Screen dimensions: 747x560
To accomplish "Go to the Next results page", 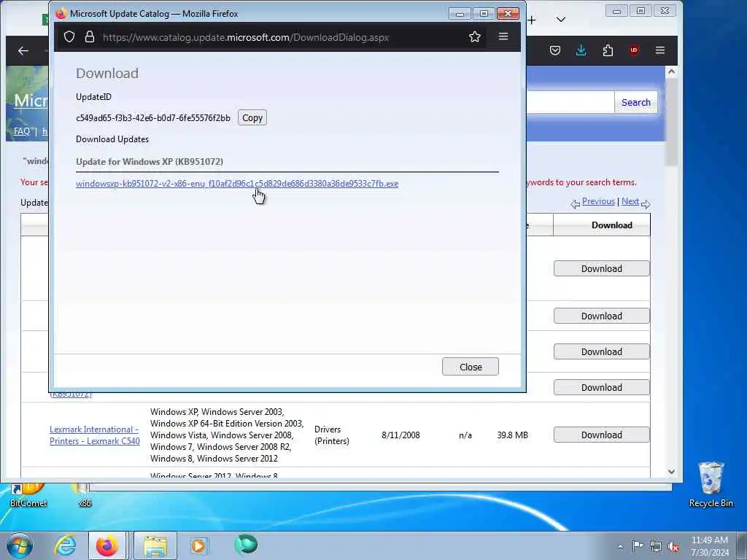I will (x=630, y=201).
